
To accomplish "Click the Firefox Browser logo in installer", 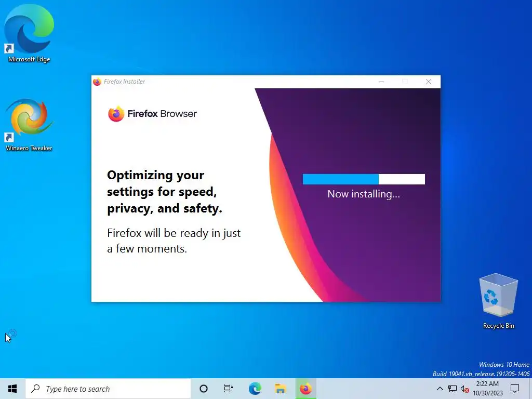I will (152, 114).
